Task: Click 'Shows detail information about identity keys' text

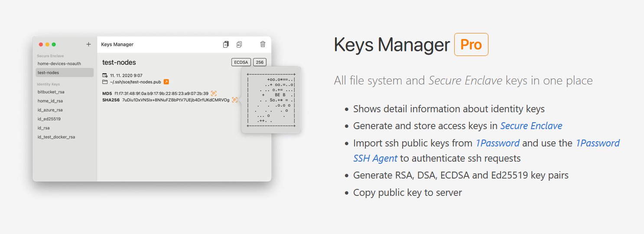Action: [449, 109]
